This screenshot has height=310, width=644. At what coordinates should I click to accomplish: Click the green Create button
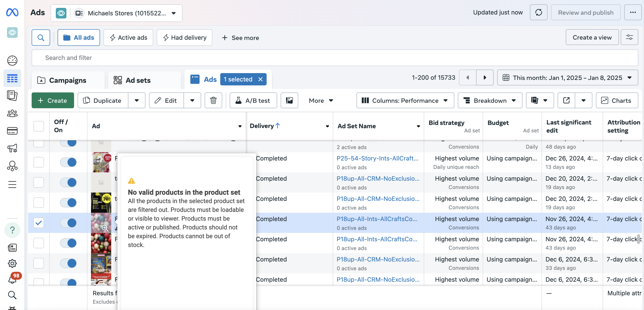click(x=53, y=100)
